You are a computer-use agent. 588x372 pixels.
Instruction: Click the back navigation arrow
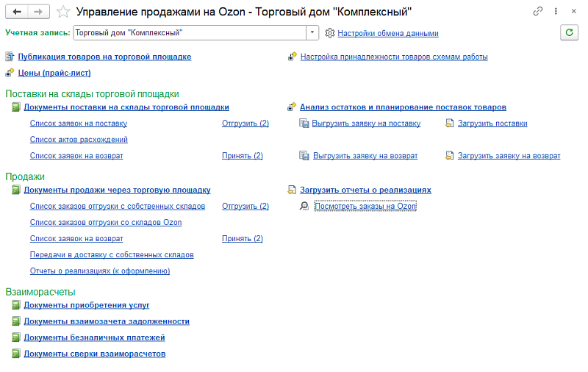(x=16, y=12)
